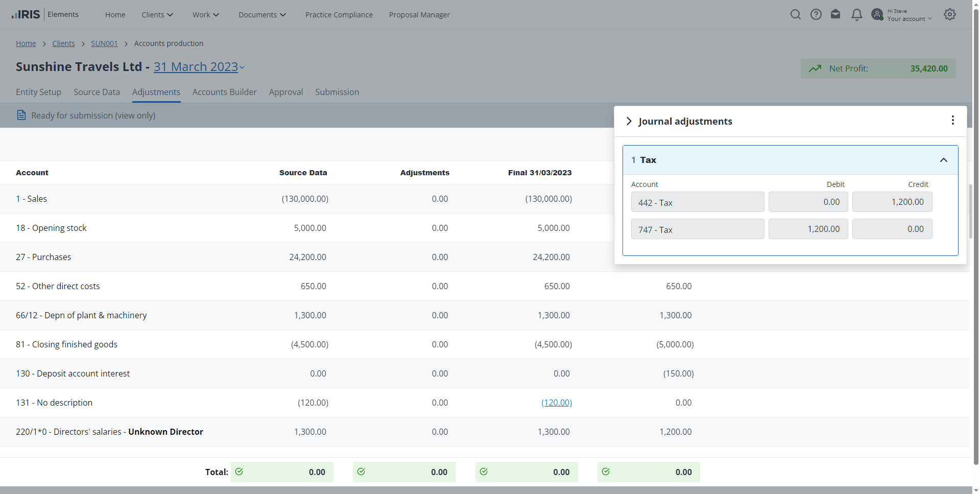Viewport: 980px width, 494px height.
Task: Follow the SUN001 breadcrumb link
Action: [104, 43]
